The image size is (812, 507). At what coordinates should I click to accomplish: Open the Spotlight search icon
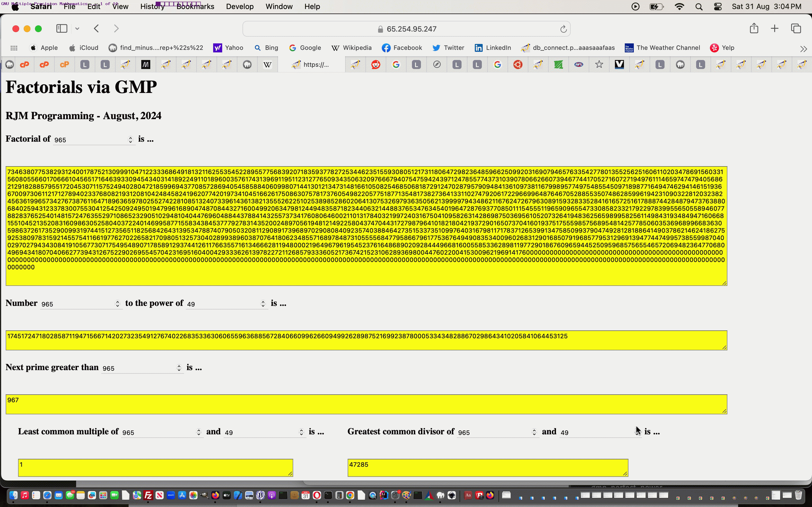coord(699,7)
